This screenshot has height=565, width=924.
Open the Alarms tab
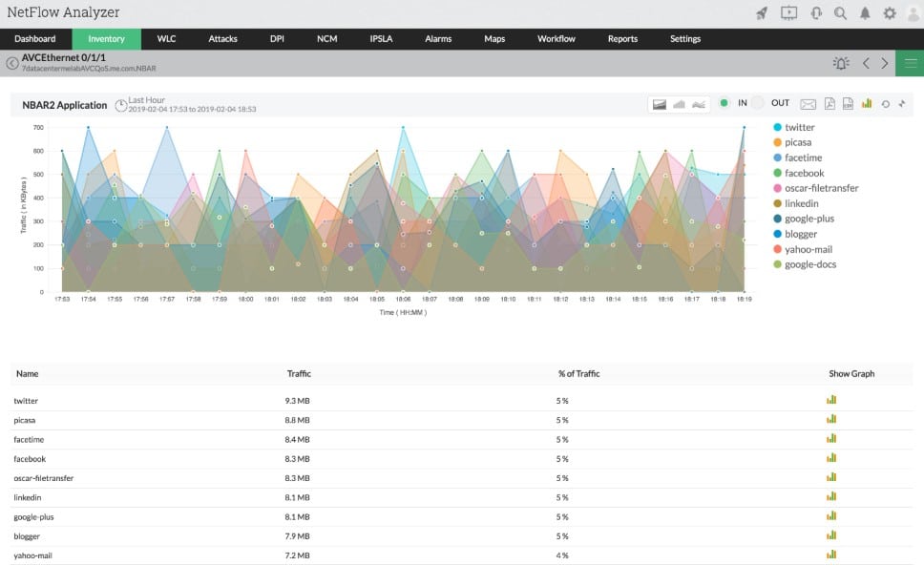[438, 39]
